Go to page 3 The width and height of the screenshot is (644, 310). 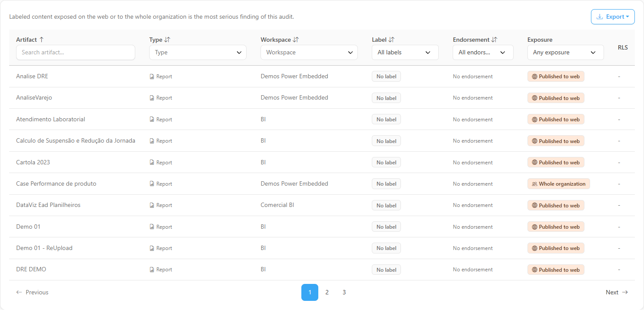(344, 293)
